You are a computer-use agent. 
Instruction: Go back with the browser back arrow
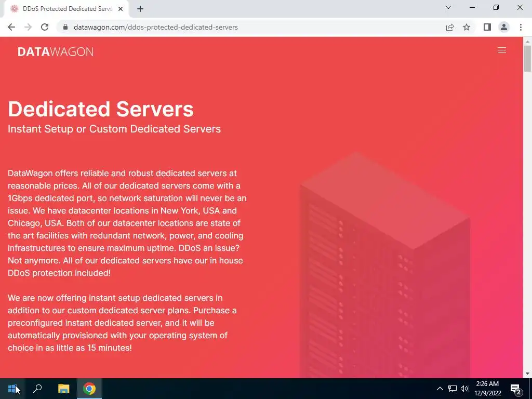[x=11, y=27]
